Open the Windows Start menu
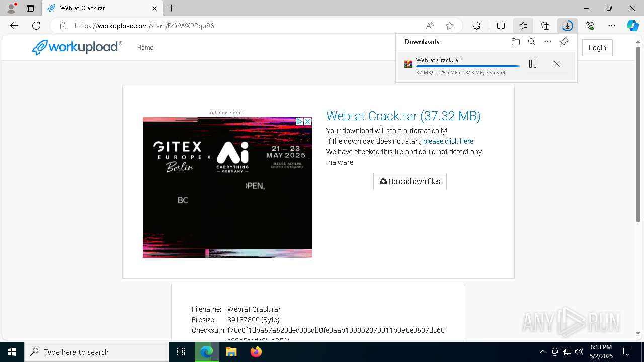644x362 pixels. [12, 352]
